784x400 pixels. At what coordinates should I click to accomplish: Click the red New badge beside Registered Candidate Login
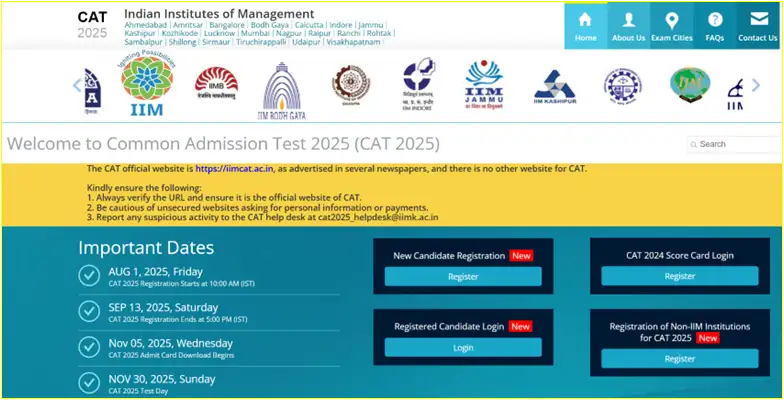pyautogui.click(x=520, y=326)
